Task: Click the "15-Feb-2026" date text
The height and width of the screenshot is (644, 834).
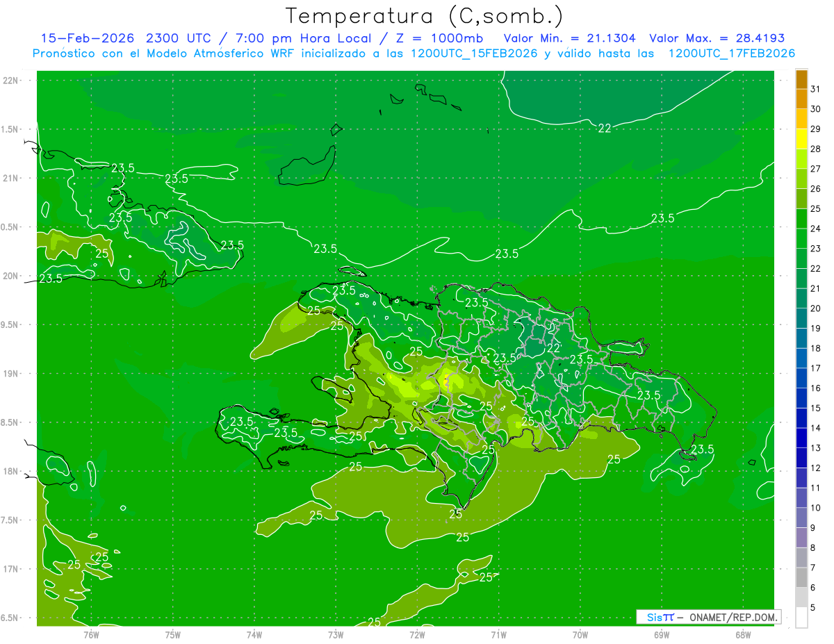Action: point(88,38)
